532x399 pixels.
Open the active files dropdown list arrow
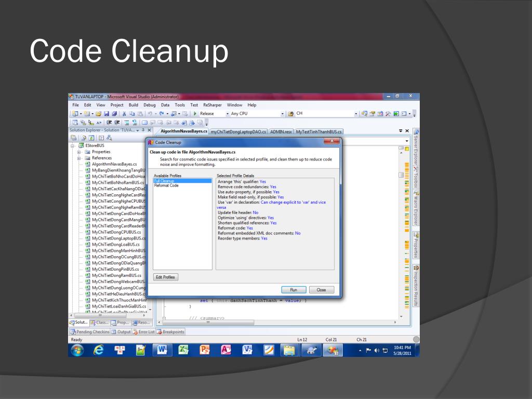tap(401, 130)
